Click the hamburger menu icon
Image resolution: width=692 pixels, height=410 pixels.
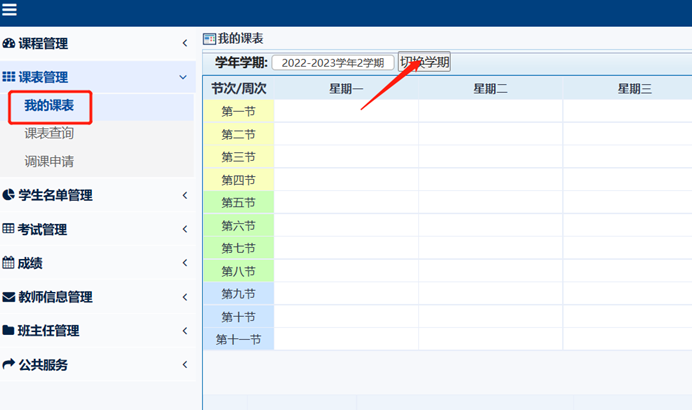coord(10,11)
